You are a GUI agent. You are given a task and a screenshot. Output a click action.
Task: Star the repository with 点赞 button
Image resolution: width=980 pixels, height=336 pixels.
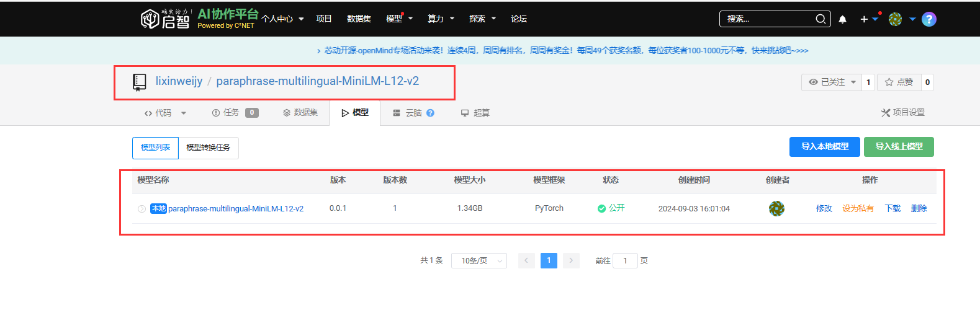[x=899, y=82]
